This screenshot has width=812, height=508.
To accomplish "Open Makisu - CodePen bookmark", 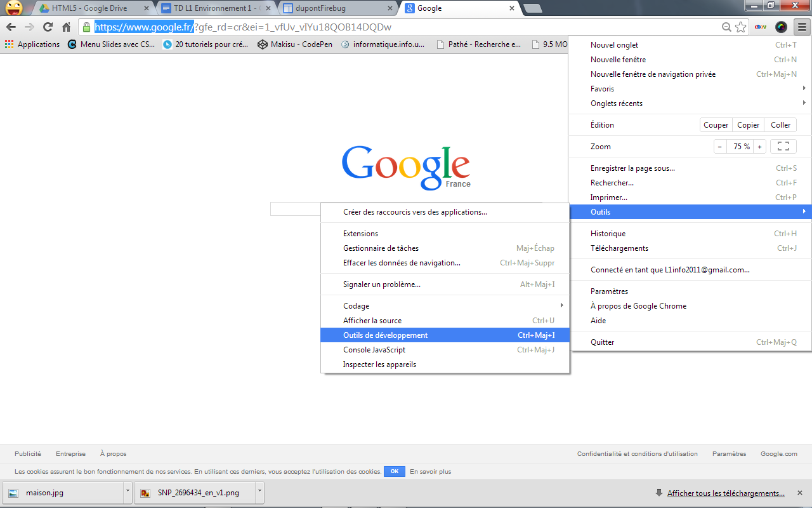I will [295, 44].
